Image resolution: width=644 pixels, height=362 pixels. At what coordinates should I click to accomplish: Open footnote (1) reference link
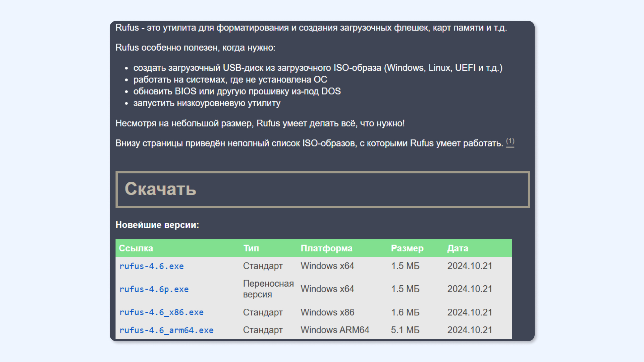[510, 142]
